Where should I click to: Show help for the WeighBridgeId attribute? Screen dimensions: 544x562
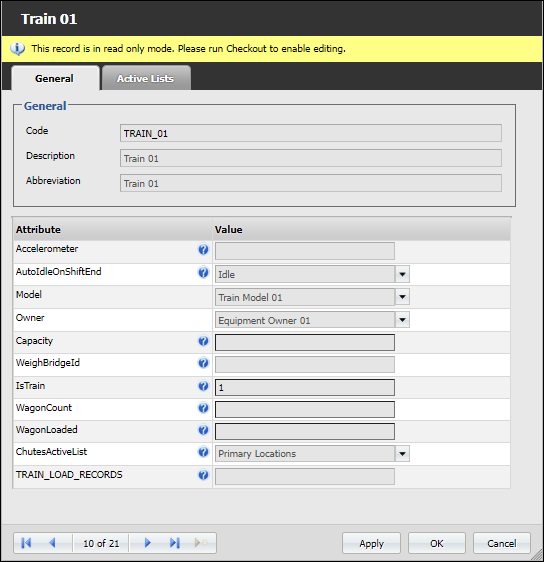203,363
